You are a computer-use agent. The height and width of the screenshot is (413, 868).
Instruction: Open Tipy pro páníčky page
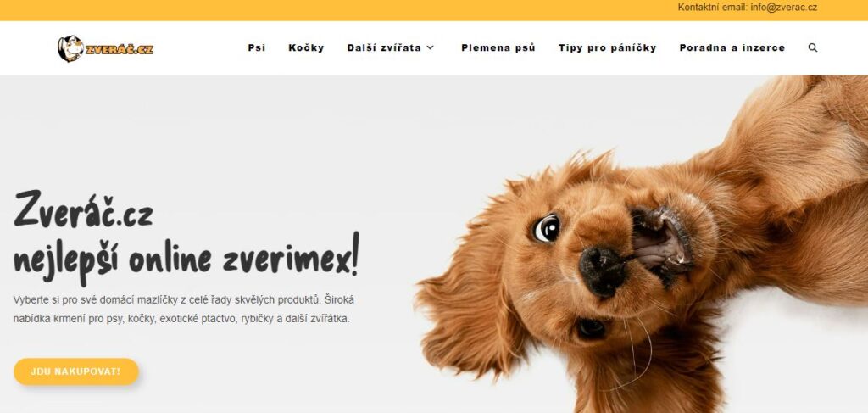(x=607, y=47)
